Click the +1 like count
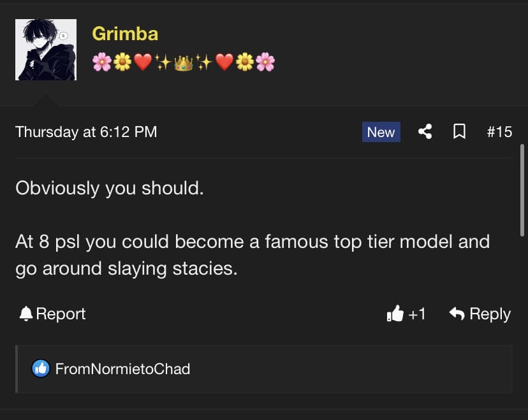 click(417, 314)
